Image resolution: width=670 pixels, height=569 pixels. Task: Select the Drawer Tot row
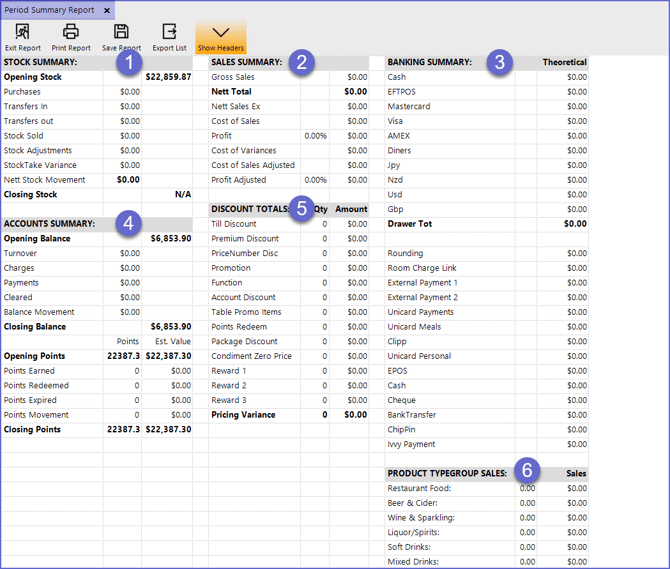[x=410, y=224]
